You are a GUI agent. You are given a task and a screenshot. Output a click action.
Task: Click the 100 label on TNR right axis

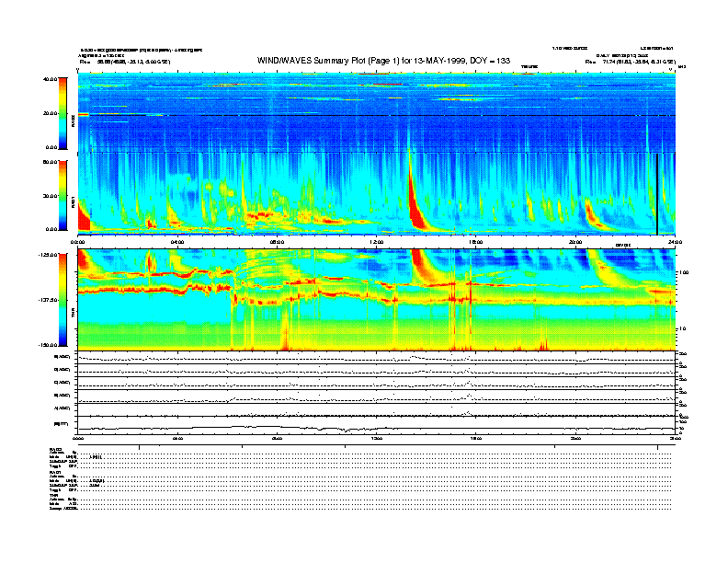click(x=683, y=272)
